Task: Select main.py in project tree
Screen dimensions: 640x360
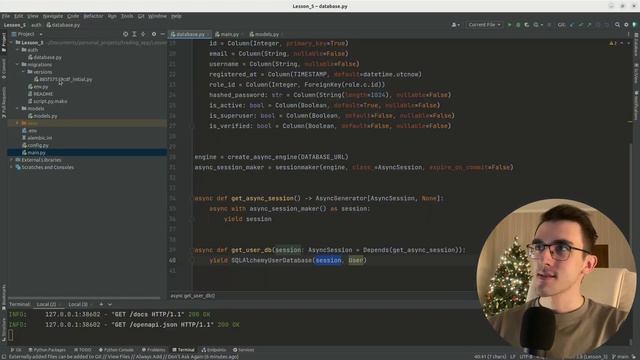Action: click(87, 153)
